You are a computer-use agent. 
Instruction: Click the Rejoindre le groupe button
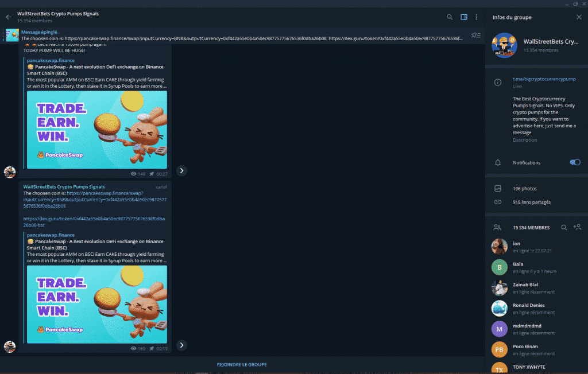(242, 364)
